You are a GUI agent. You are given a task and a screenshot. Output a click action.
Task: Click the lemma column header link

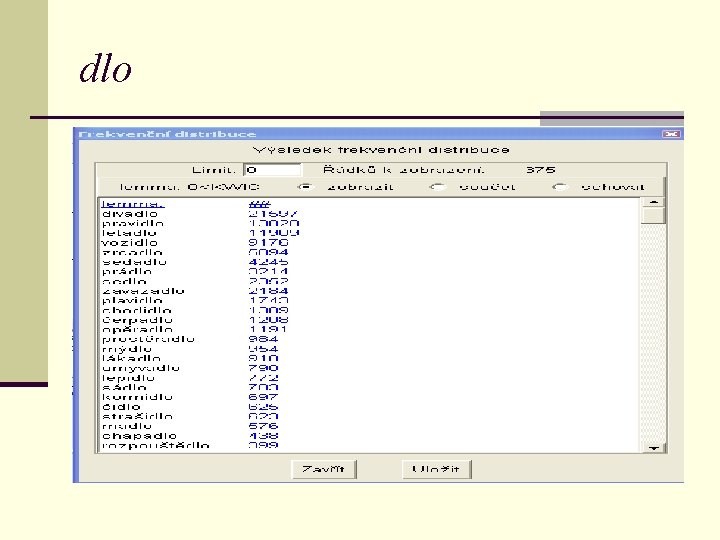132,204
